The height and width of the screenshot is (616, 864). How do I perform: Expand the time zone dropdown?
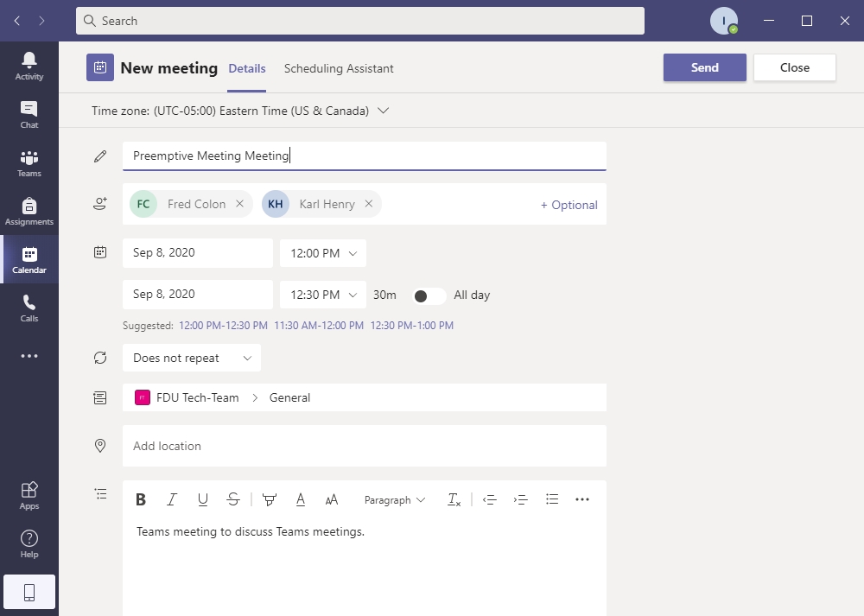(x=384, y=111)
